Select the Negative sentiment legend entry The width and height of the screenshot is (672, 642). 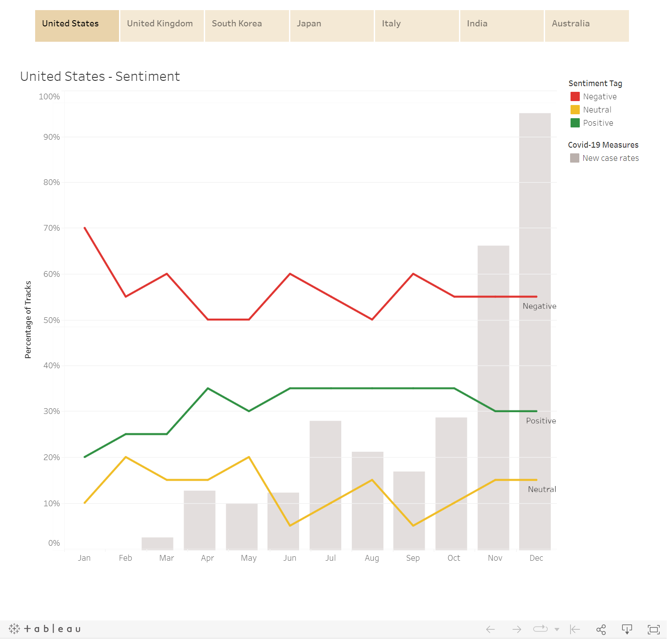pyautogui.click(x=600, y=96)
